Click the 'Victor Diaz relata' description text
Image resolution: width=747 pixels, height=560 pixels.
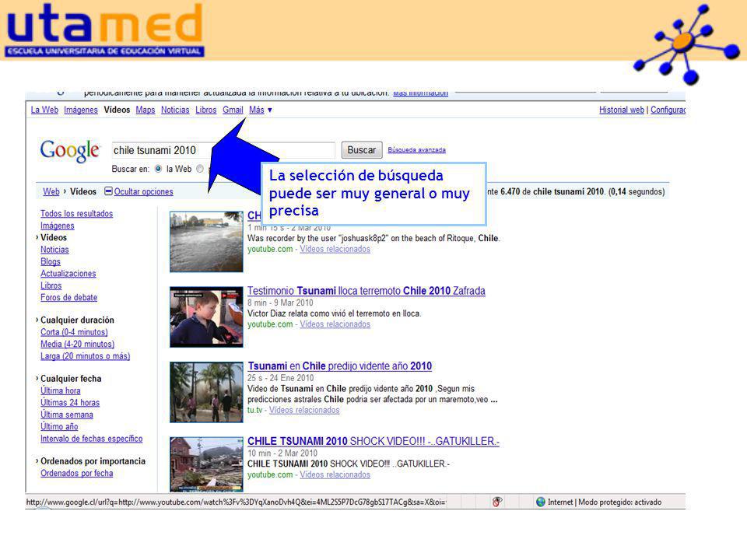pos(334,313)
